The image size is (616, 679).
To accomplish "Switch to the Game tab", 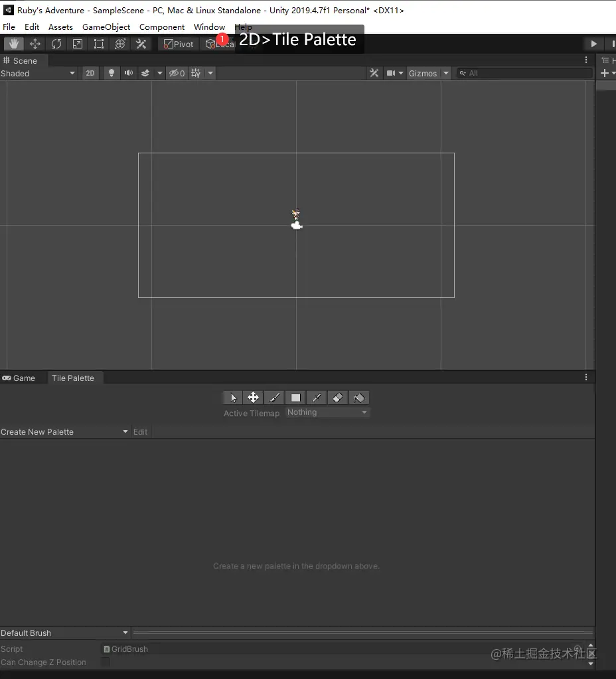I will [19, 378].
